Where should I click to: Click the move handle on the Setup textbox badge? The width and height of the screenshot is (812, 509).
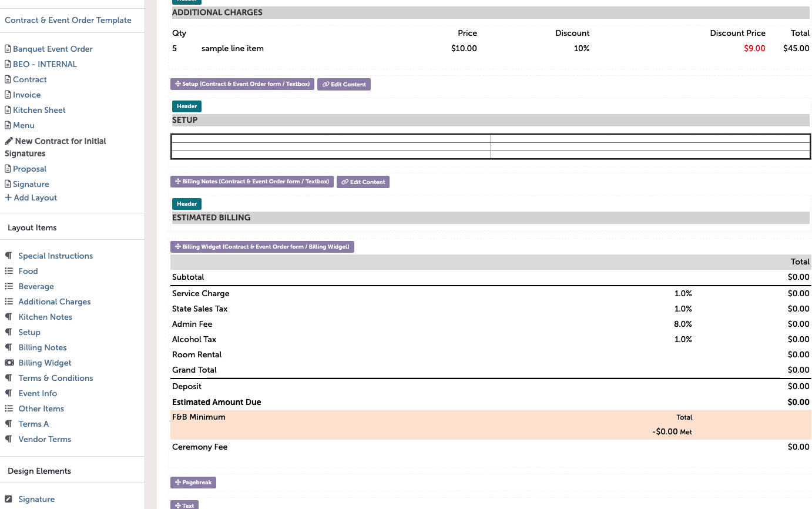[x=177, y=83]
